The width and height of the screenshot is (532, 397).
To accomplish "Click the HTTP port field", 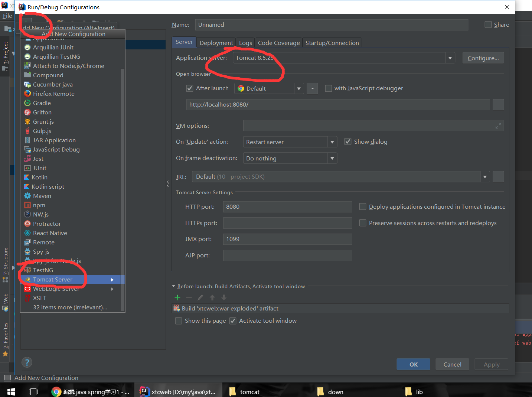I will (x=287, y=206).
